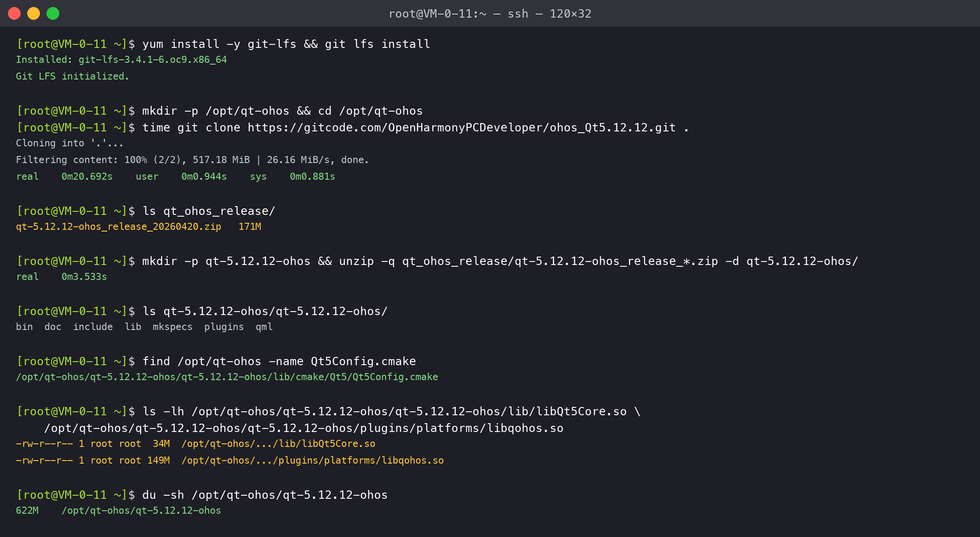Select the 'Filtering content: 100% (2/2)' line
The width and height of the screenshot is (980, 537).
(192, 160)
